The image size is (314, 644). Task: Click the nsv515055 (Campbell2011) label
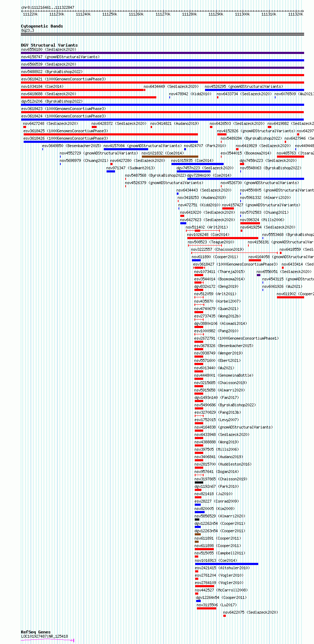(x=220, y=553)
